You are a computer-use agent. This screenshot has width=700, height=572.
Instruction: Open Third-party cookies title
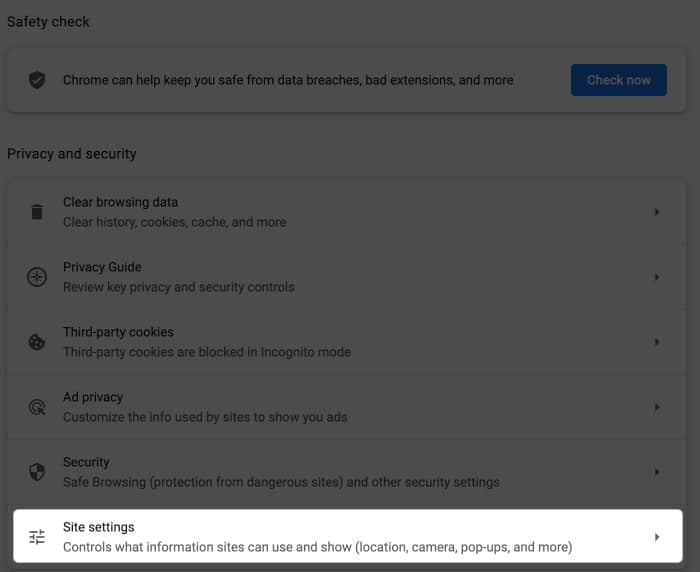pos(118,332)
